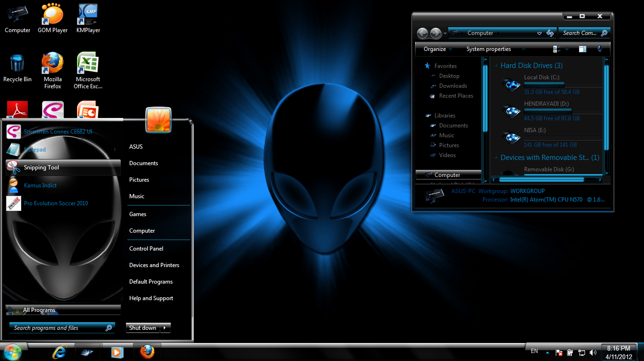The height and width of the screenshot is (361, 644).
Task: Open the Shut down options arrow
Action: coord(165,328)
